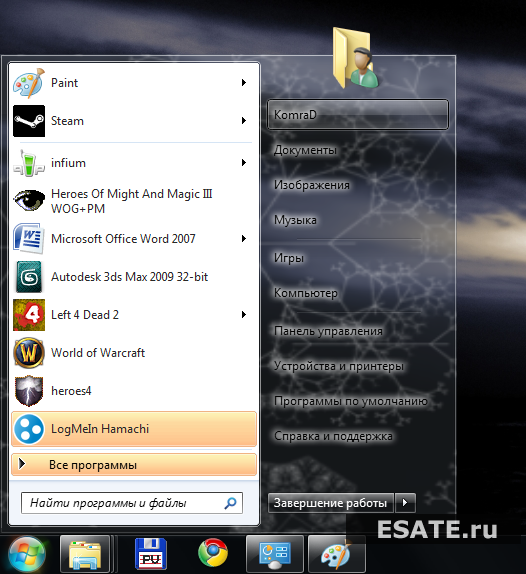Launch Google Chrome from the taskbar
The image size is (526, 574).
tap(213, 553)
